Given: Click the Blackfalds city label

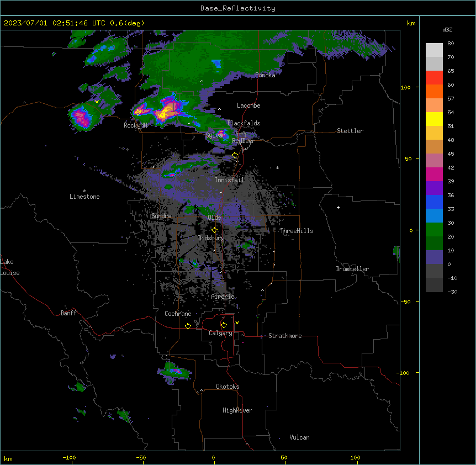Looking at the screenshot, I should click(x=244, y=123).
